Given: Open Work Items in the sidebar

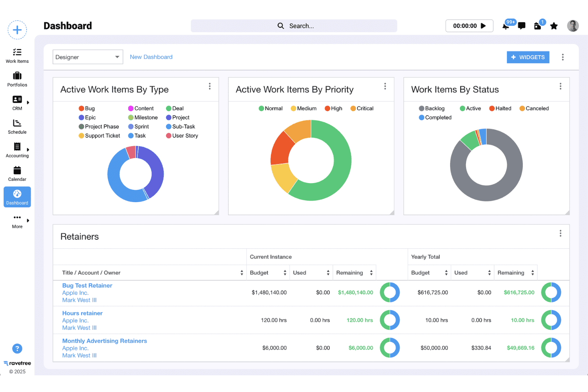Looking at the screenshot, I should tap(17, 56).
